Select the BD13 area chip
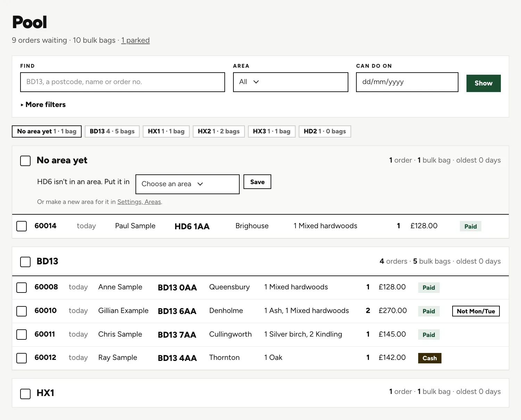Viewport: 521px width, 420px height. coord(112,131)
